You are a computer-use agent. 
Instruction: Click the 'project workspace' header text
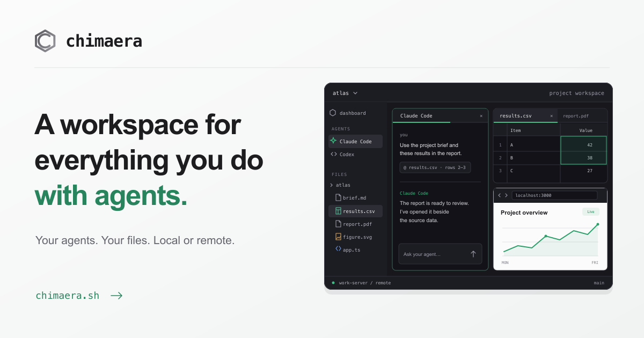576,93
